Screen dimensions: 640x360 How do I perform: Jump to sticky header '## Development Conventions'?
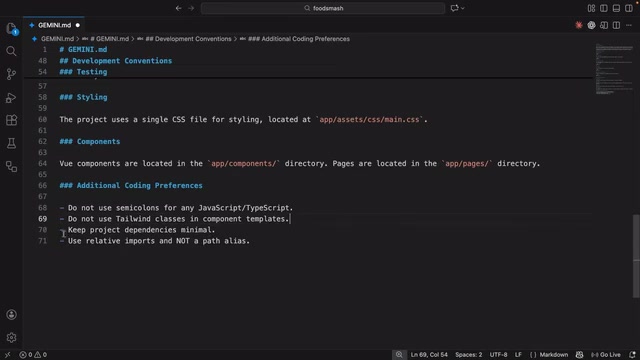(x=116, y=61)
